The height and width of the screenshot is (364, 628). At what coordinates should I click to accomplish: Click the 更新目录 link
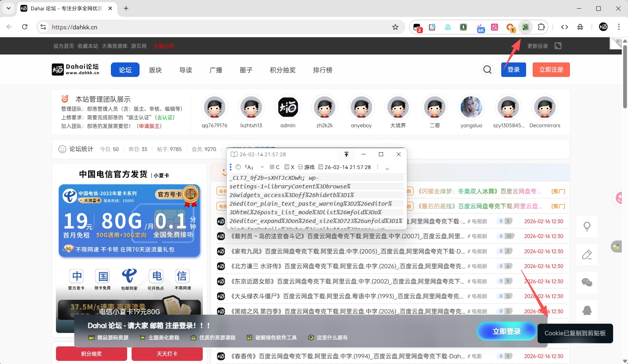[x=537, y=46]
